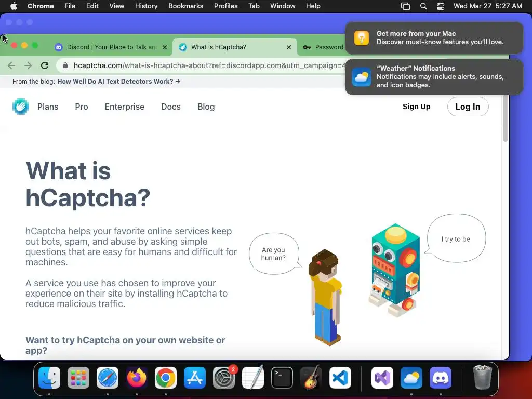Screen dimensions: 532x399
Task: Open blog post about AI Text Detectors
Action: click(x=118, y=82)
